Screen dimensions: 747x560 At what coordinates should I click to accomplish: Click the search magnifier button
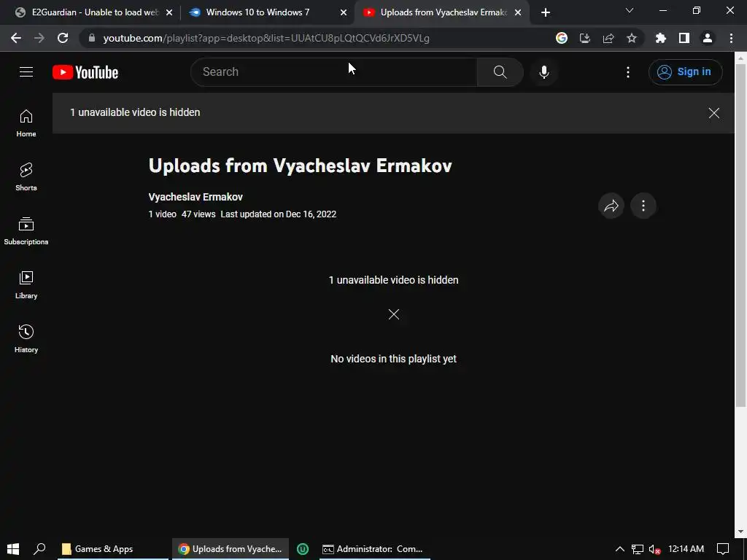tap(500, 72)
